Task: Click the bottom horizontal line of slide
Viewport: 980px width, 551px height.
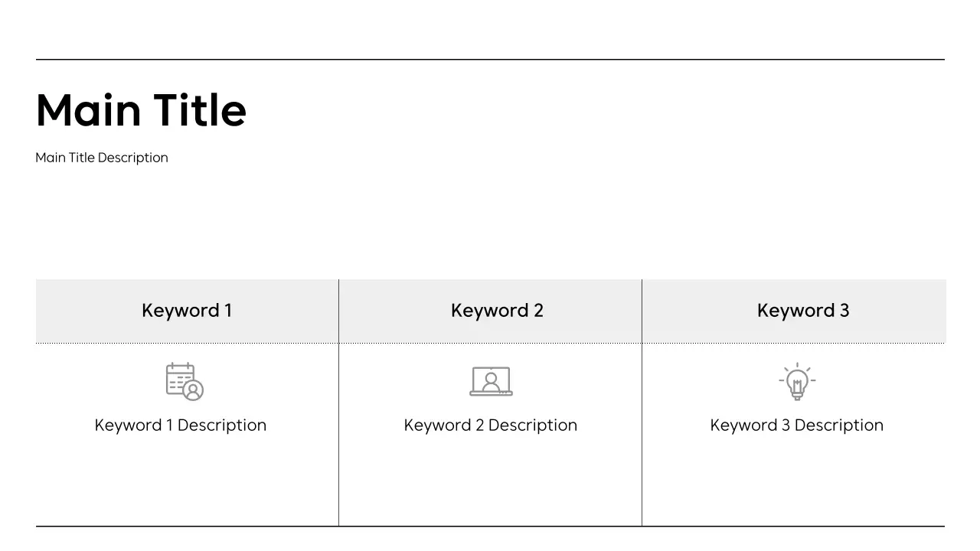Action: 490,527
